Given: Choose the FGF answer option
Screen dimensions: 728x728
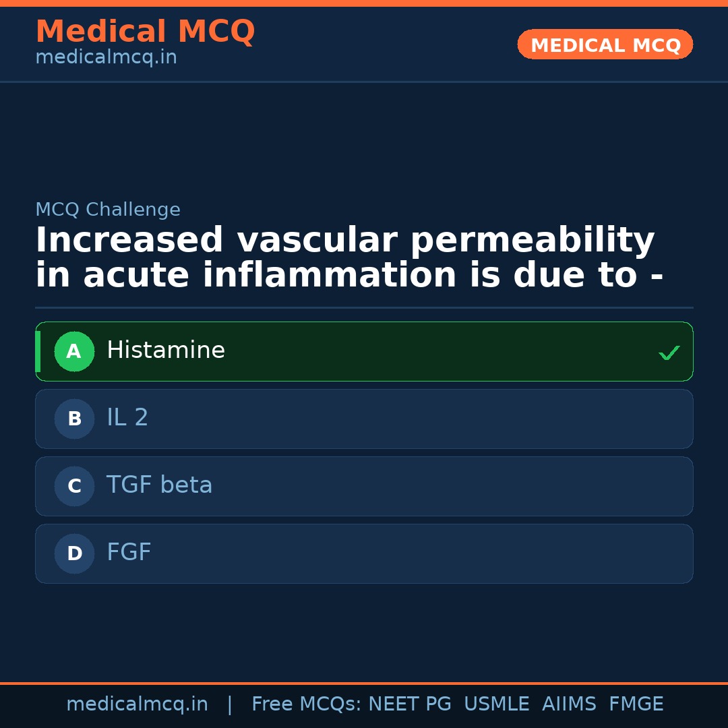Looking at the screenshot, I should (364, 553).
